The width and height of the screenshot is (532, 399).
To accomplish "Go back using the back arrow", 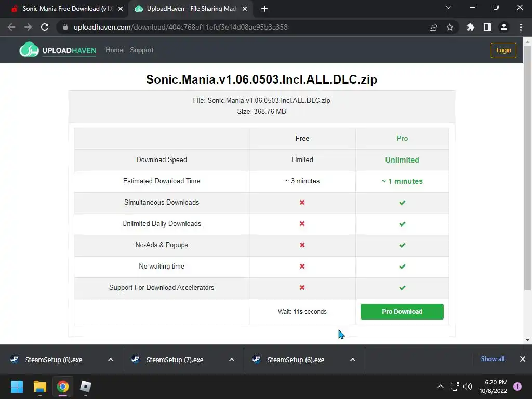I will (11, 27).
